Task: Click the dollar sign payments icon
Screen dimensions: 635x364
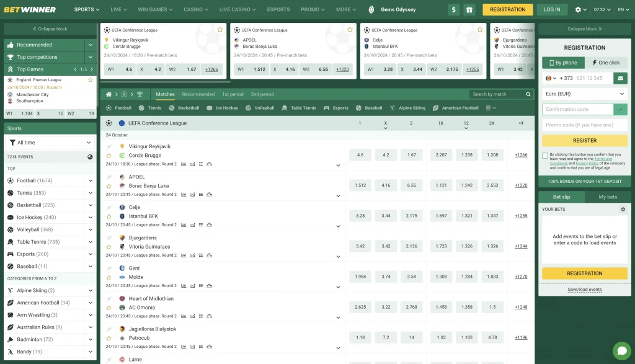Action: (x=454, y=9)
